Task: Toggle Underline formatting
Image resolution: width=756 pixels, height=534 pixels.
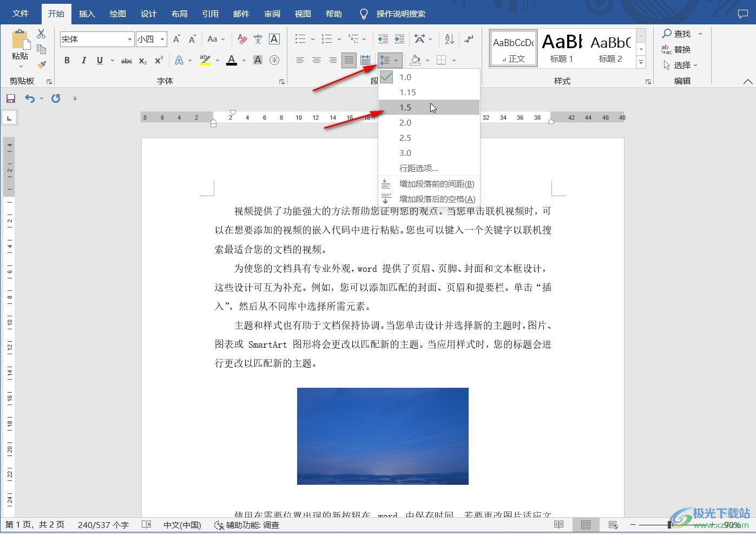Action: pos(100,61)
